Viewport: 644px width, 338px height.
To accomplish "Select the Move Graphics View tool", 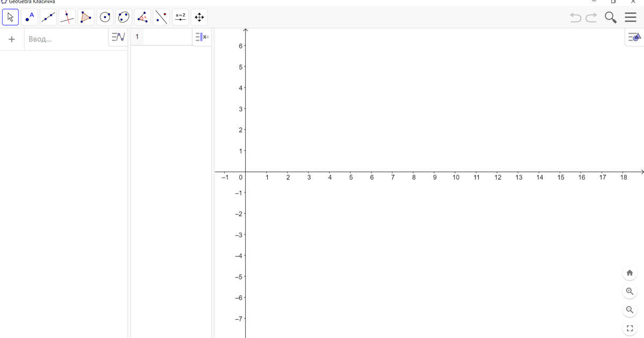I will coord(198,17).
